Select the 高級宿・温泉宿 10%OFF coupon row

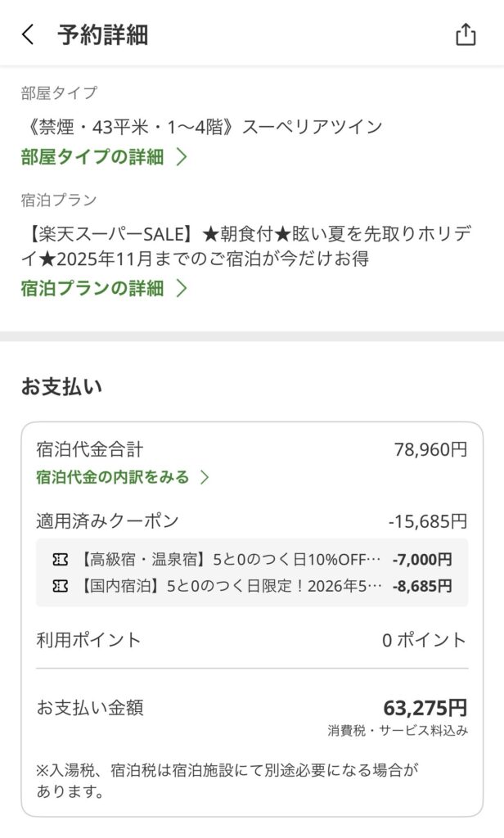pos(252,560)
